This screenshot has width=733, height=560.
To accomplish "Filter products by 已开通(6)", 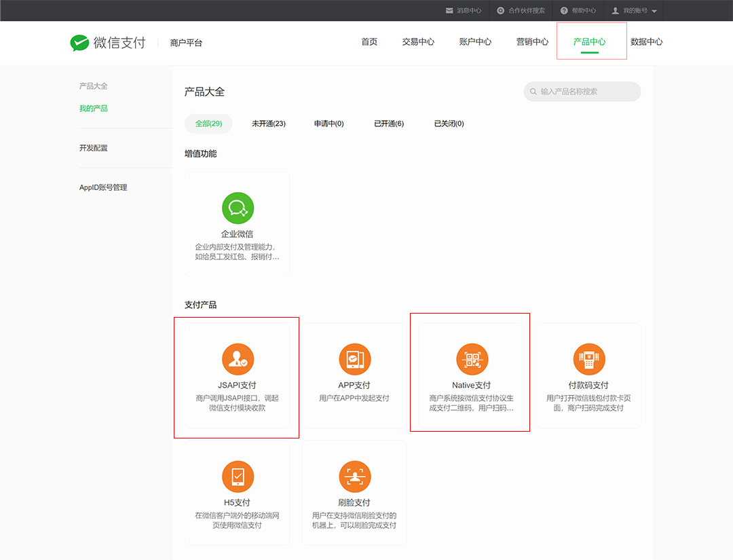I will pyautogui.click(x=389, y=124).
